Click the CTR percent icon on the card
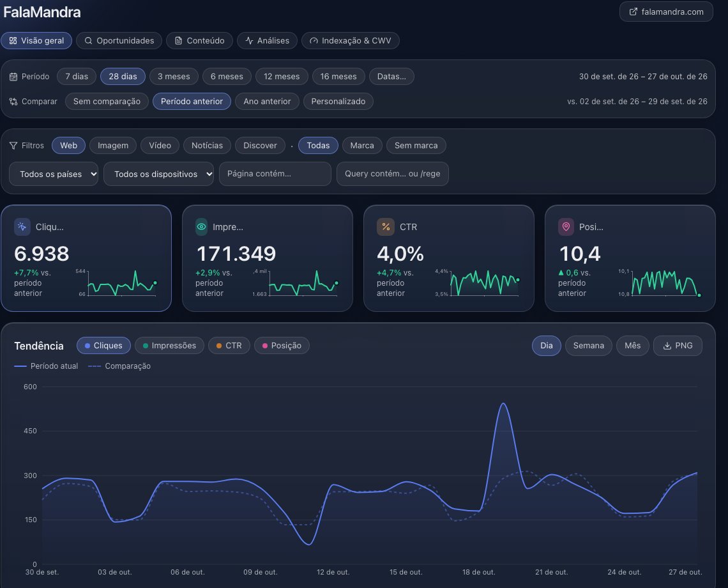 [385, 227]
